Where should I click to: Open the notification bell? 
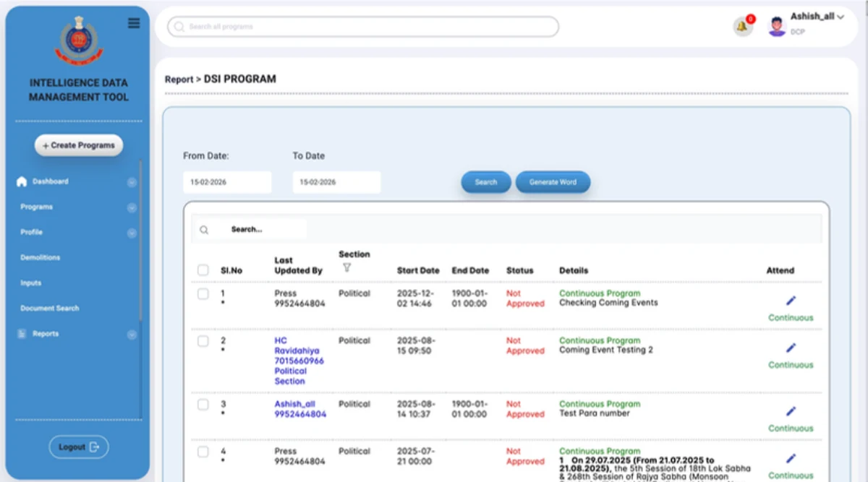pos(742,27)
